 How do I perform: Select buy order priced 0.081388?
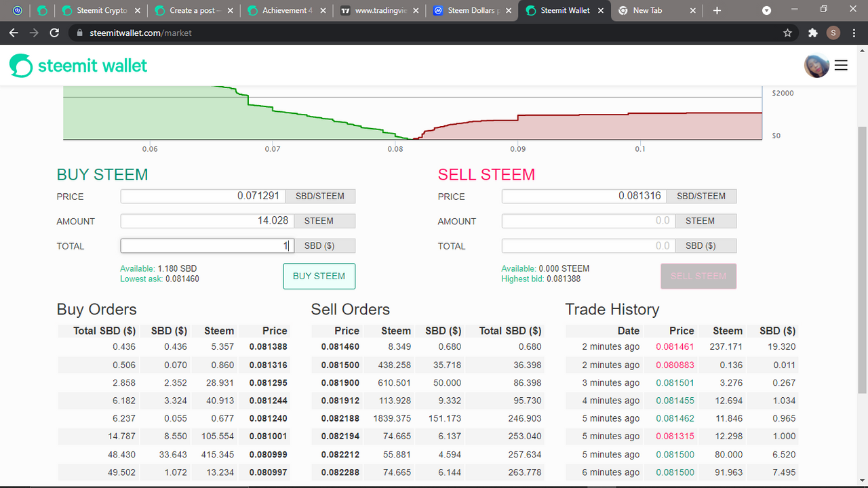(x=174, y=346)
